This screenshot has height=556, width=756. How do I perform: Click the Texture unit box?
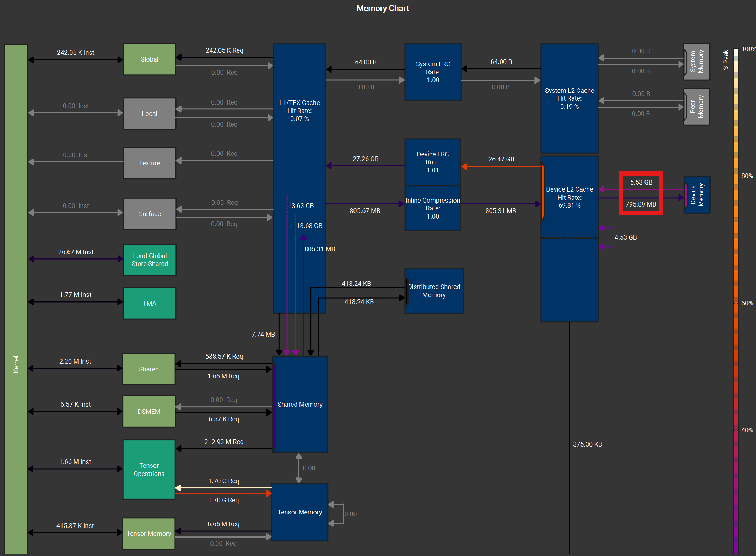(x=149, y=163)
